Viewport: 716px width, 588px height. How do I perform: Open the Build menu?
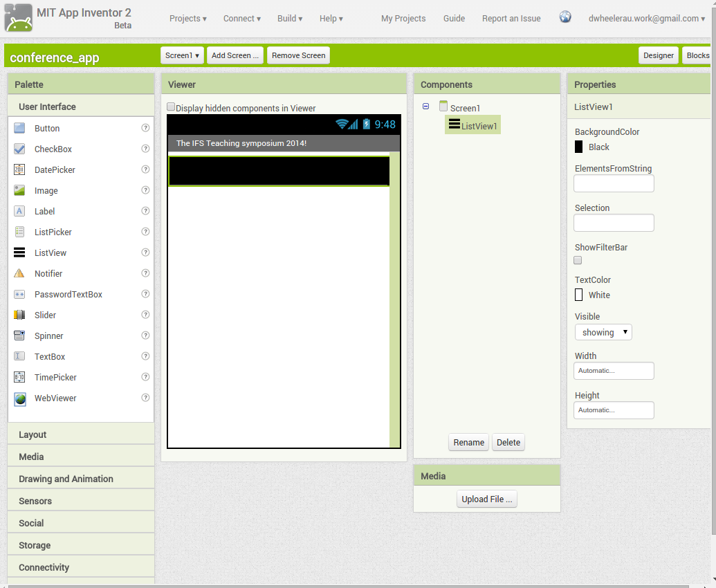[290, 19]
